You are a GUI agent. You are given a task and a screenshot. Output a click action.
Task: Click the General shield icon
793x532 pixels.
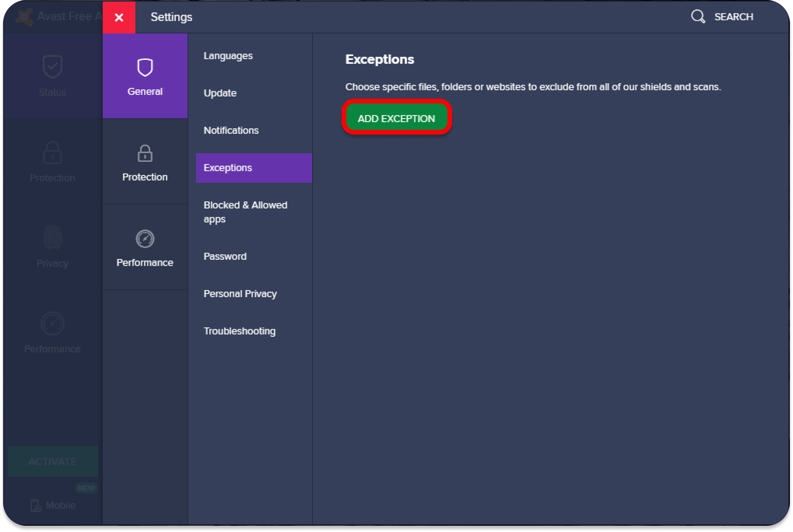[x=145, y=68]
